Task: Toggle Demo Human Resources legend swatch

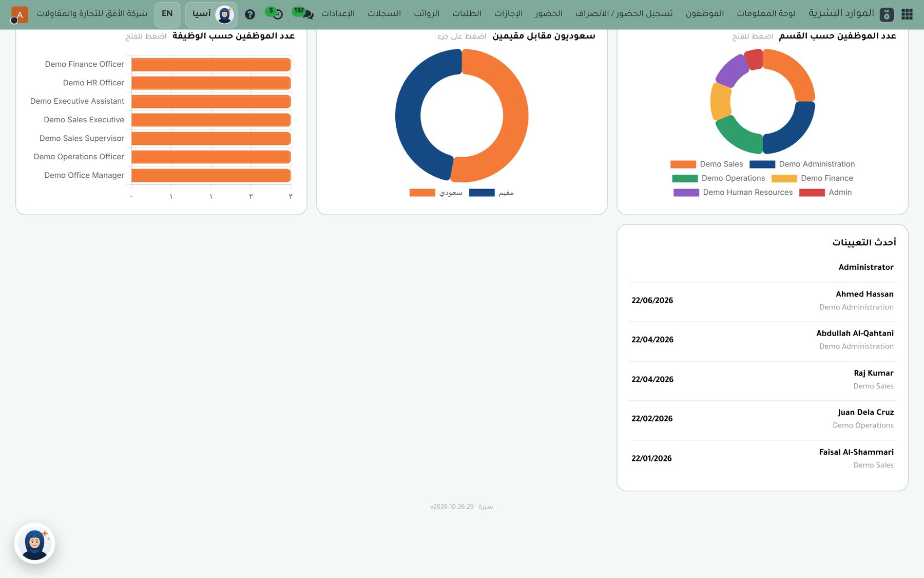Action: click(686, 193)
